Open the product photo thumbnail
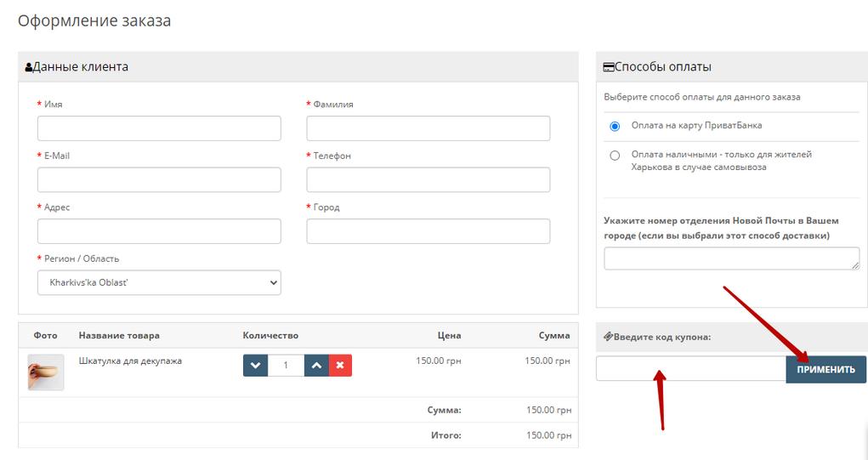This screenshot has height=460, width=868. click(x=46, y=372)
